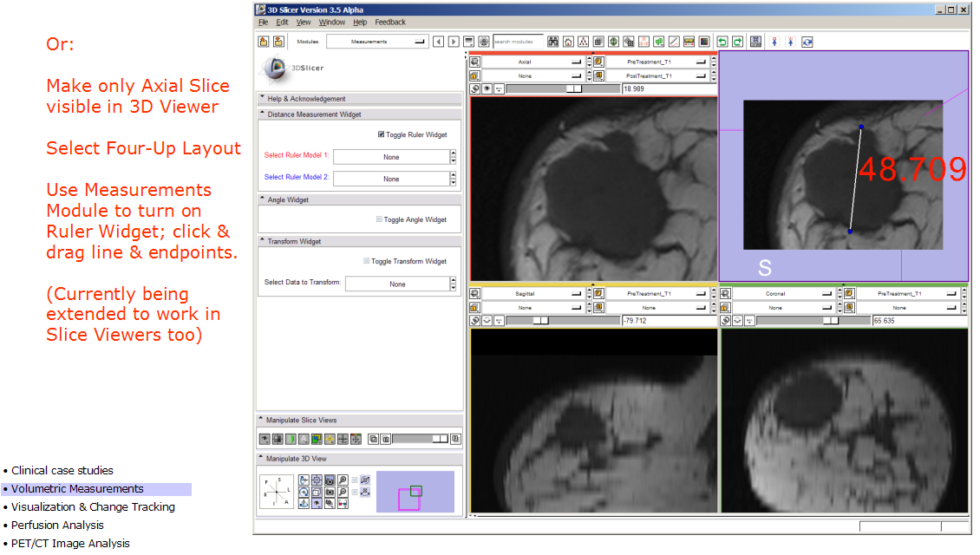This screenshot has width=980, height=555.
Task: Click the camera snapshot icon in Manipulate 3D View
Action: [330, 492]
